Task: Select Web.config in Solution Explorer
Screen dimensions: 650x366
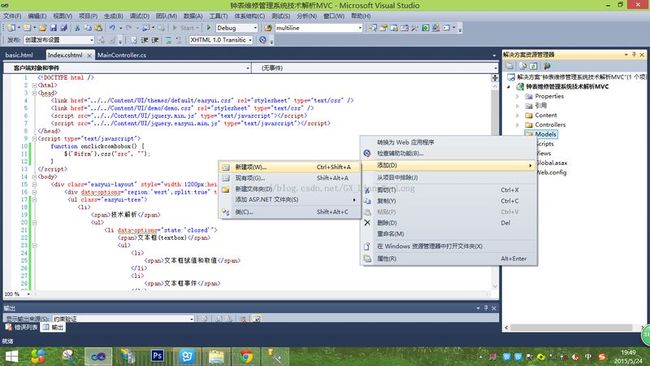Action: pyautogui.click(x=551, y=172)
